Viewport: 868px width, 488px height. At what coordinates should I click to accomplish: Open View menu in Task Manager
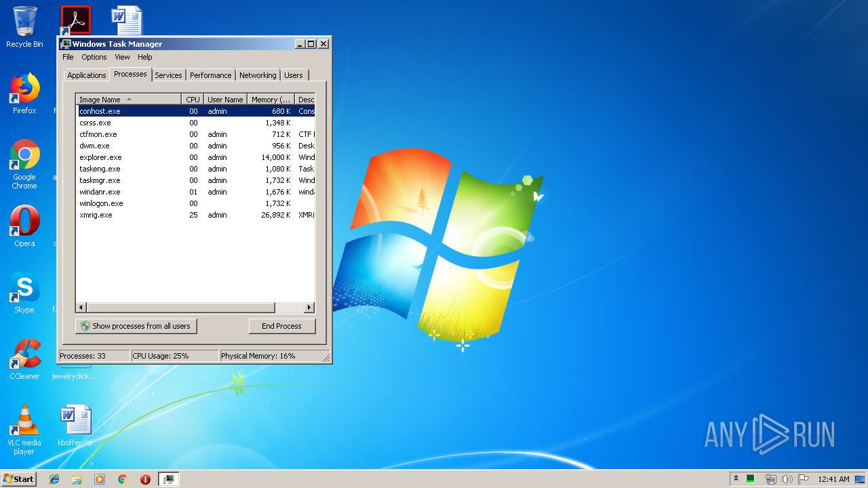point(122,57)
